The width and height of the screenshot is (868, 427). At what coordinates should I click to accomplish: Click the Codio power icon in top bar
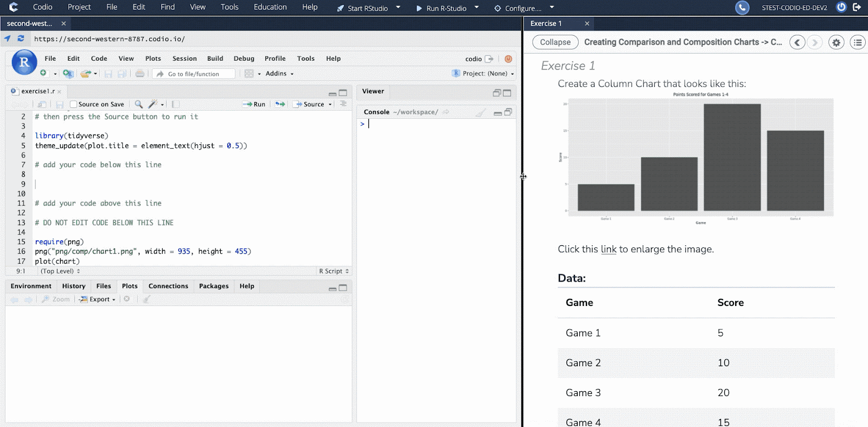point(841,7)
